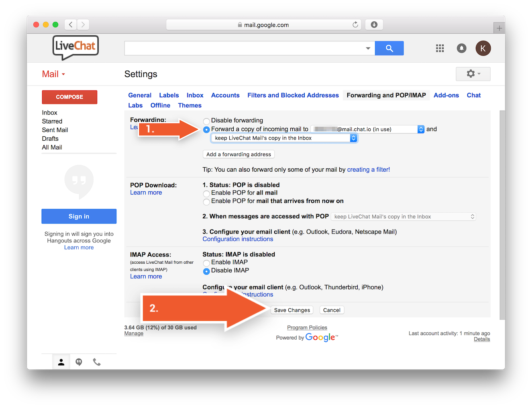The image size is (532, 408).
Task: Switch to the Add-ons tab
Action: pos(446,95)
